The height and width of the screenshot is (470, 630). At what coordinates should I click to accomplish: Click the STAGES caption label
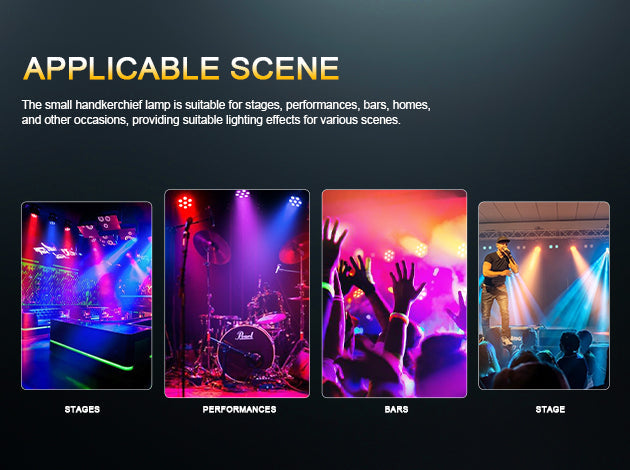pyautogui.click(x=82, y=409)
